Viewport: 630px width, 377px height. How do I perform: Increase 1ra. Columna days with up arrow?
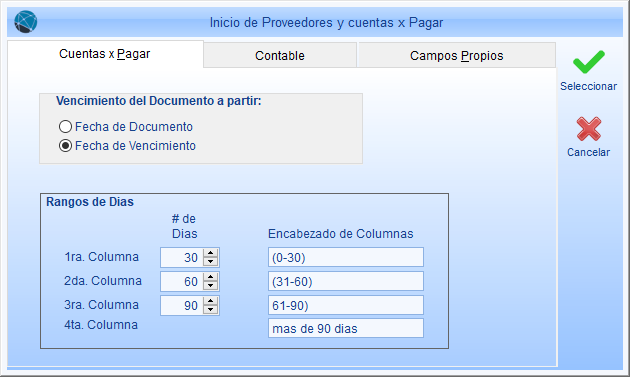click(211, 253)
